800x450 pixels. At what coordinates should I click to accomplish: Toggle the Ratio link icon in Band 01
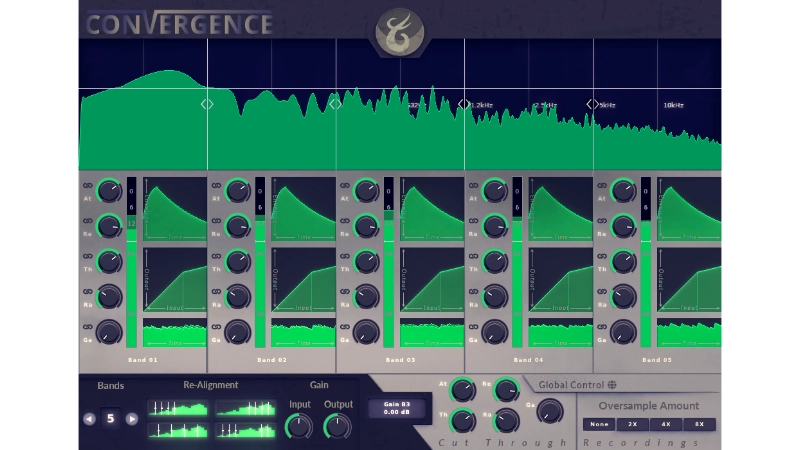[88, 291]
